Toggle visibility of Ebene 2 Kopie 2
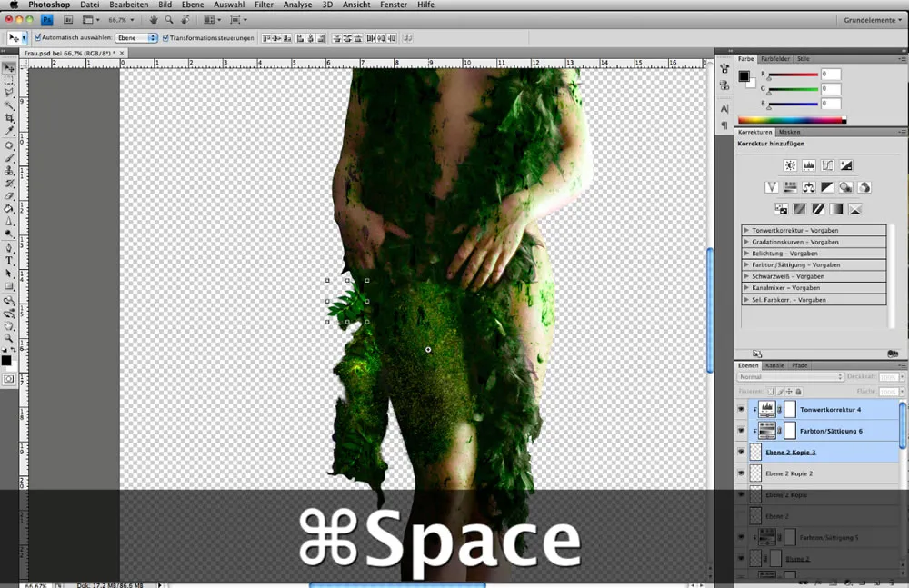Image resolution: width=909 pixels, height=588 pixels. coord(741,473)
